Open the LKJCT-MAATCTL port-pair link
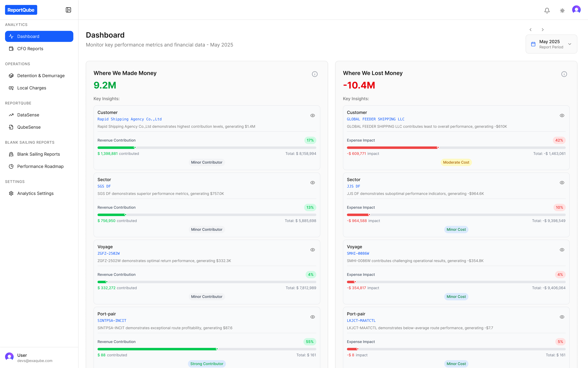Image resolution: width=588 pixels, height=368 pixels. [x=361, y=321]
